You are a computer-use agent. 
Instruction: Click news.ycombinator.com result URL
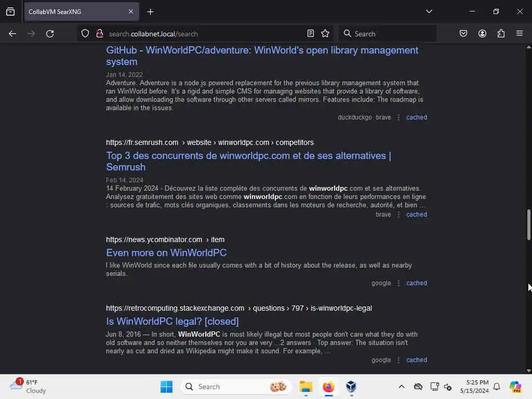click(165, 240)
